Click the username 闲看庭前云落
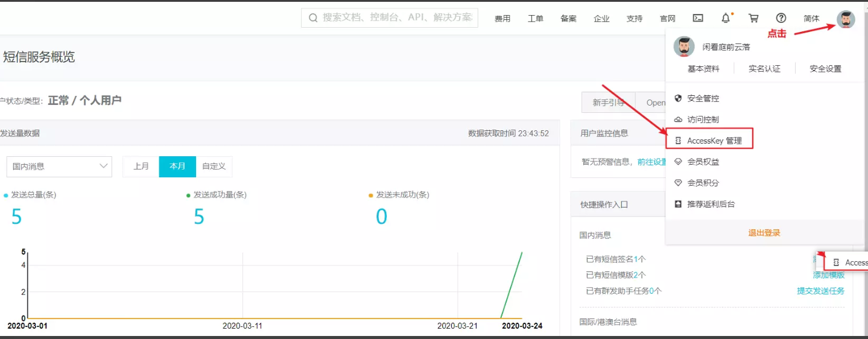The image size is (868, 339). [x=726, y=47]
